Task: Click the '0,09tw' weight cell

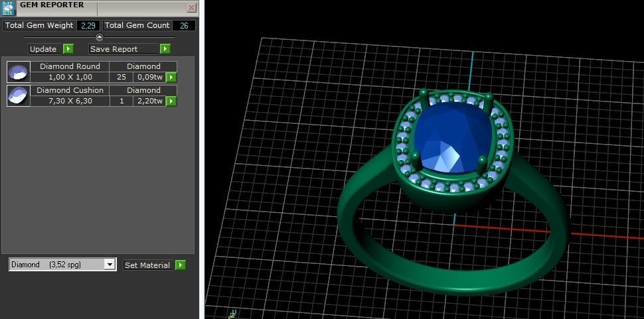Action: (x=149, y=77)
